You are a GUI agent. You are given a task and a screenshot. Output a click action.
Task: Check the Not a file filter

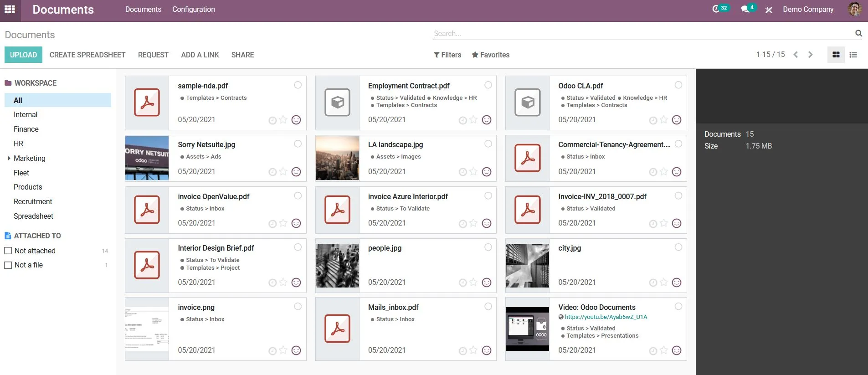pyautogui.click(x=8, y=265)
